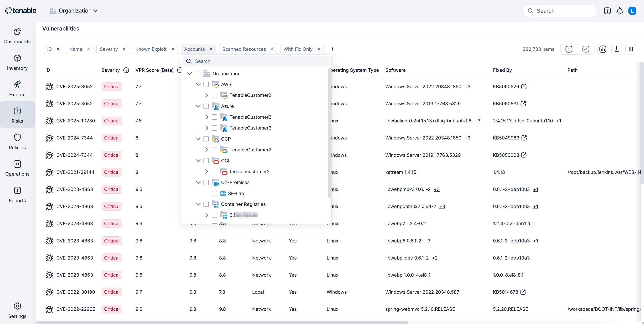This screenshot has height=324, width=644.
Task: Open the Reports section
Action: pyautogui.click(x=17, y=194)
